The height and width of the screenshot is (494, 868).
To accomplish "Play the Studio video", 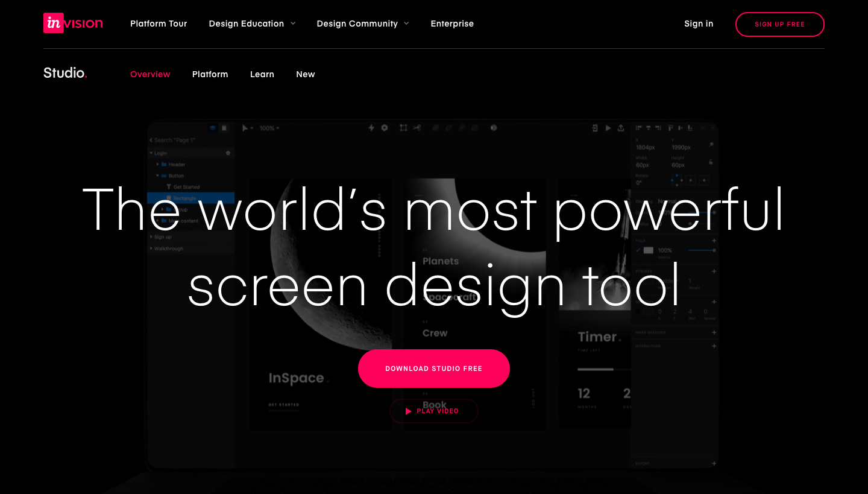I will 433,411.
